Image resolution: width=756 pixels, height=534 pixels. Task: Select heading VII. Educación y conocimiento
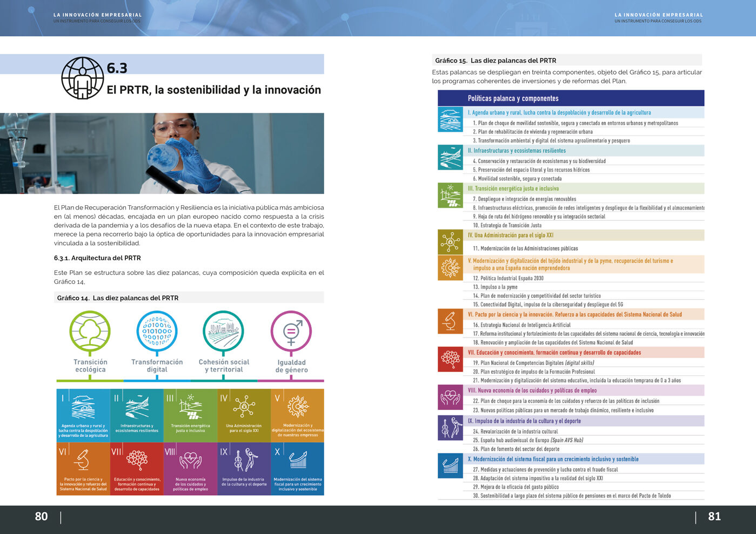point(554,353)
